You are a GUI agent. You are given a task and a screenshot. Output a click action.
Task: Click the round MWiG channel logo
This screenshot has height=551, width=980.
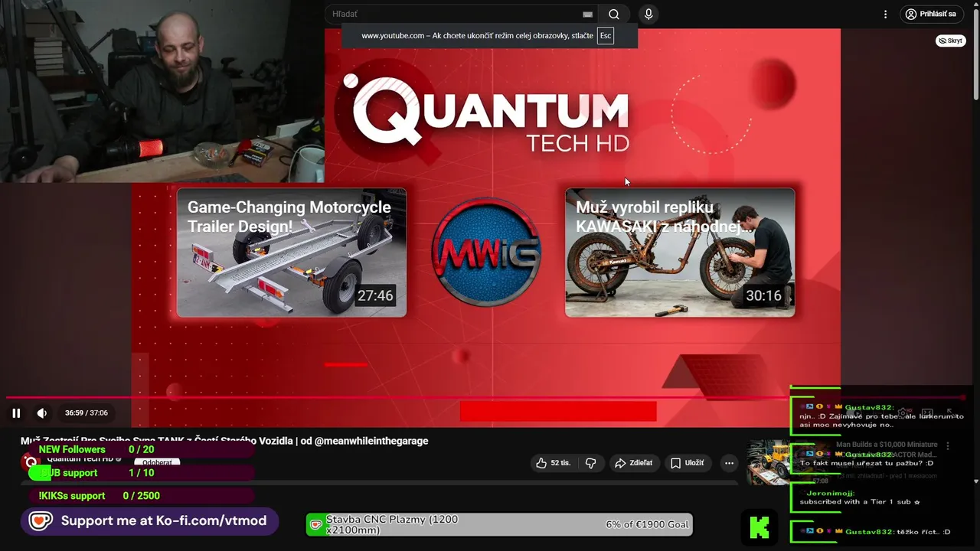(x=486, y=253)
